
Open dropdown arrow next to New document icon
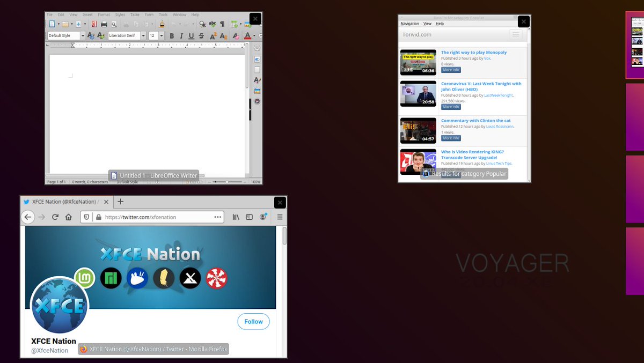pos(58,24)
